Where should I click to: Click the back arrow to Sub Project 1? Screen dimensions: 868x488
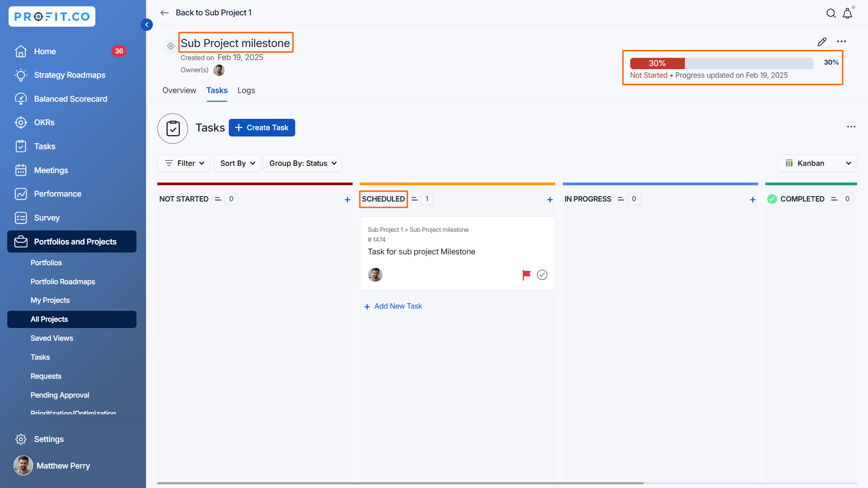coord(165,13)
